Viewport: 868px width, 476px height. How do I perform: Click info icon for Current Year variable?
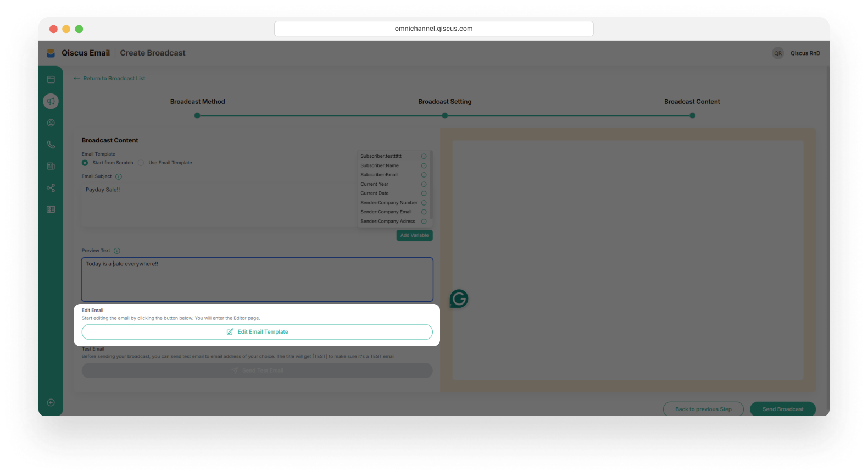(424, 184)
